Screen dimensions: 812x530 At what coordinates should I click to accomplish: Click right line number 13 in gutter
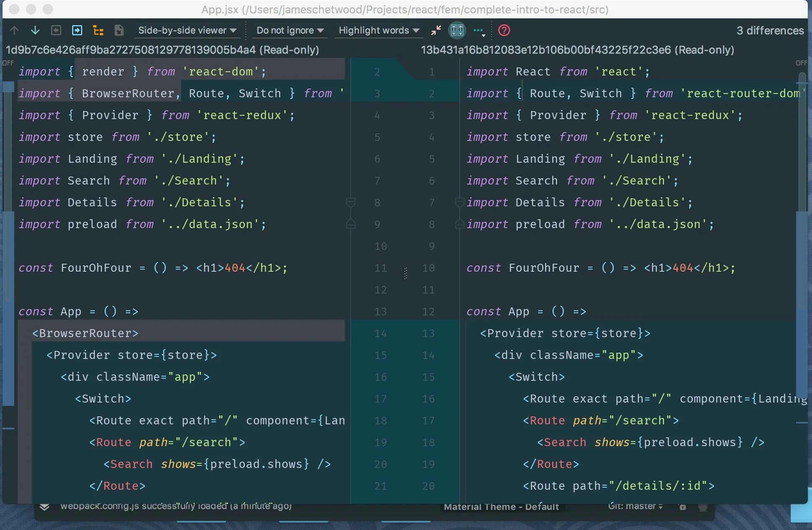click(x=428, y=334)
